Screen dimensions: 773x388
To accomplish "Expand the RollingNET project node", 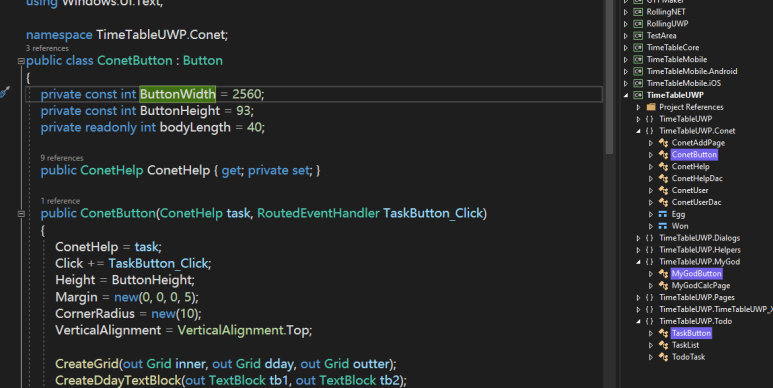I will pyautogui.click(x=626, y=12).
